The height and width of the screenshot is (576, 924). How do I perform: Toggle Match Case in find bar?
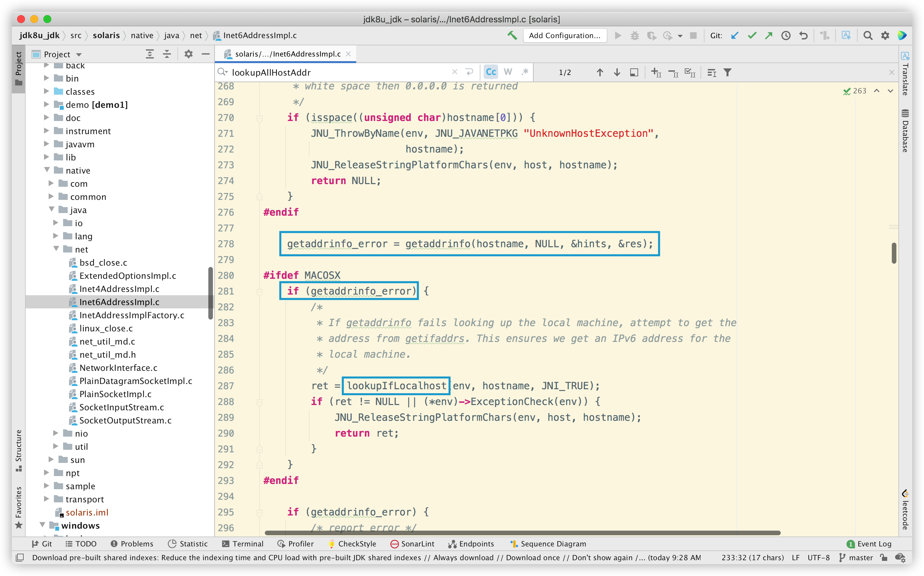pos(491,72)
